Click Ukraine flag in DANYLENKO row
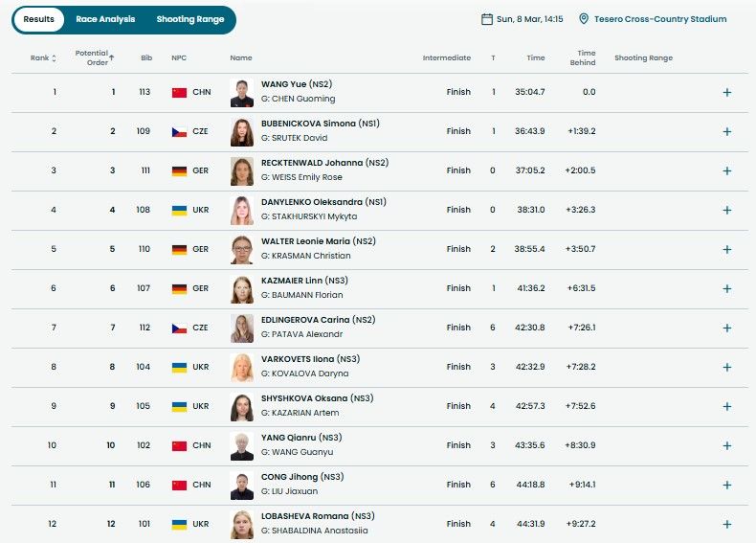 pyautogui.click(x=179, y=210)
